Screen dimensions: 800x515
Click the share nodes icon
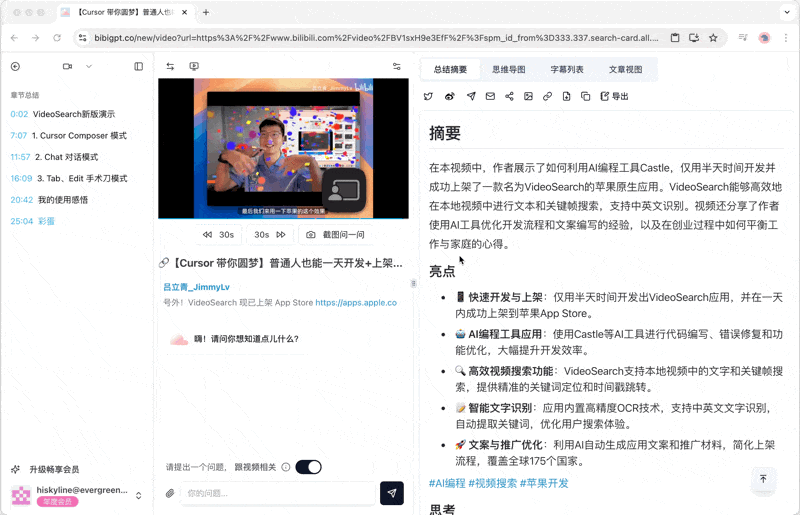pos(509,96)
